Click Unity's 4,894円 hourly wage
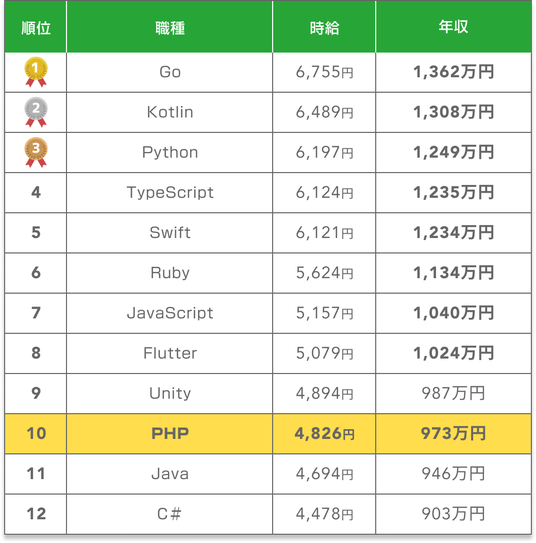The image size is (536, 543). [324, 393]
